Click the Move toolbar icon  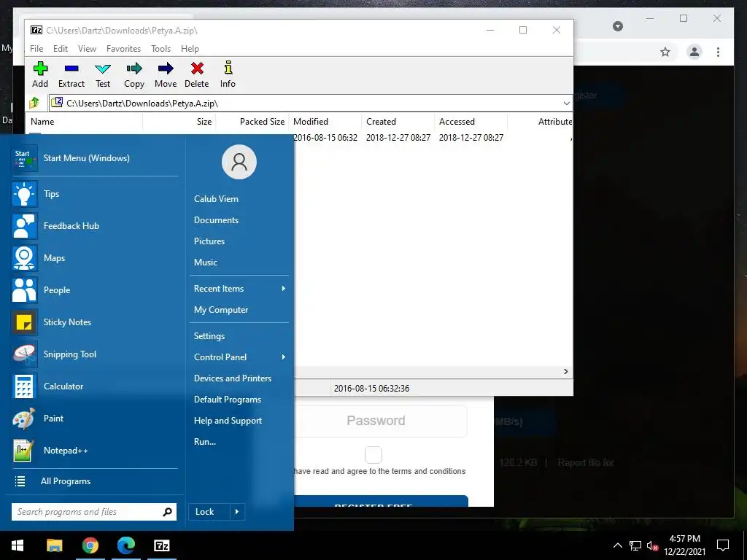[x=166, y=74]
